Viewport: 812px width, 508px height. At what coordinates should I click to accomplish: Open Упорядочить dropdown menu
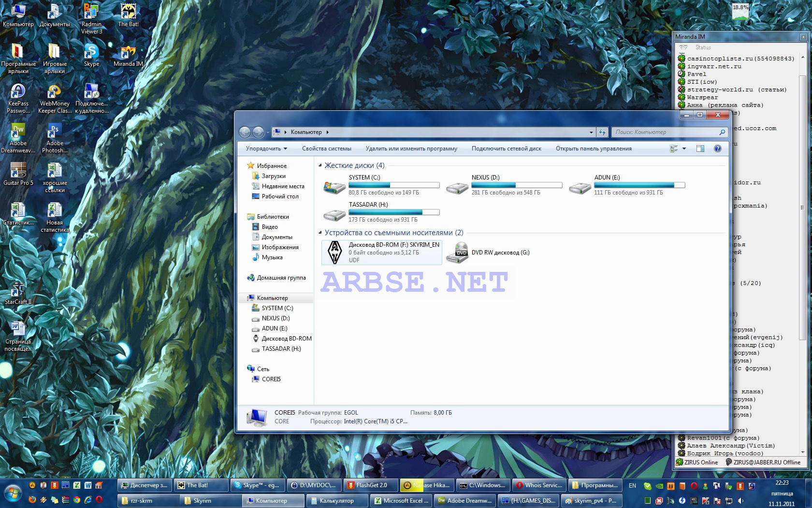coord(266,149)
